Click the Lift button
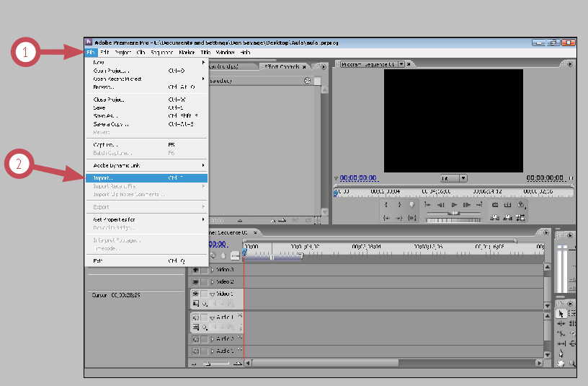Image resolution: width=588 pixels, height=386 pixels. [495, 217]
